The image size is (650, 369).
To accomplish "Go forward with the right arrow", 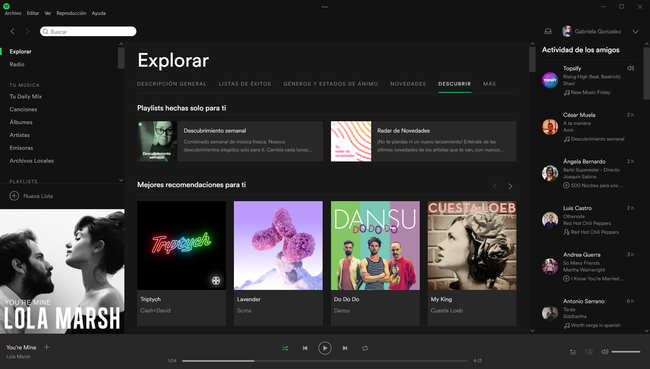I will 27,32.
